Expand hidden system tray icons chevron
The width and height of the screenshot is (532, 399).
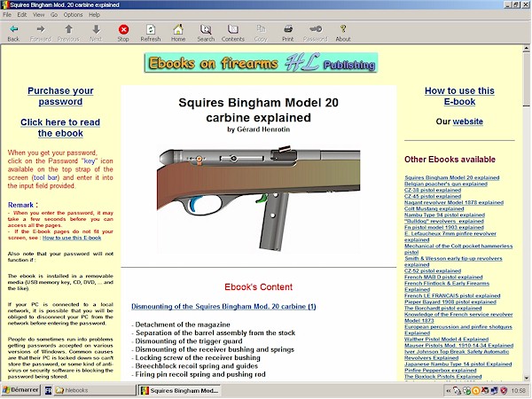(448, 391)
